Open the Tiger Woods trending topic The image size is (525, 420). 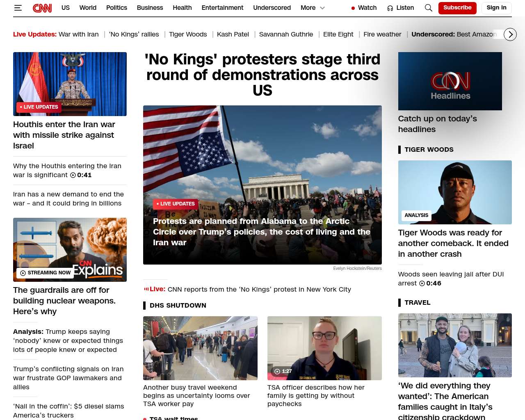pos(188,34)
